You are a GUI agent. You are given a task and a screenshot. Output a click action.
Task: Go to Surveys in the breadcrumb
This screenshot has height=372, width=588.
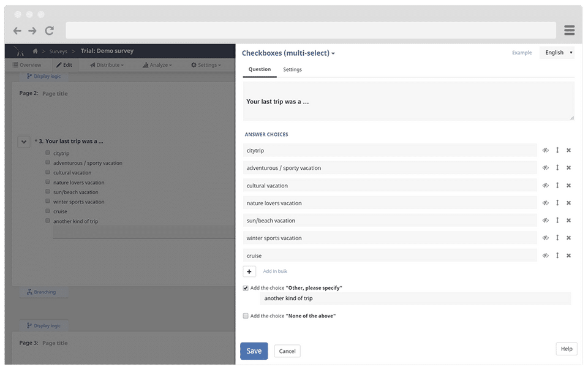pos(58,51)
